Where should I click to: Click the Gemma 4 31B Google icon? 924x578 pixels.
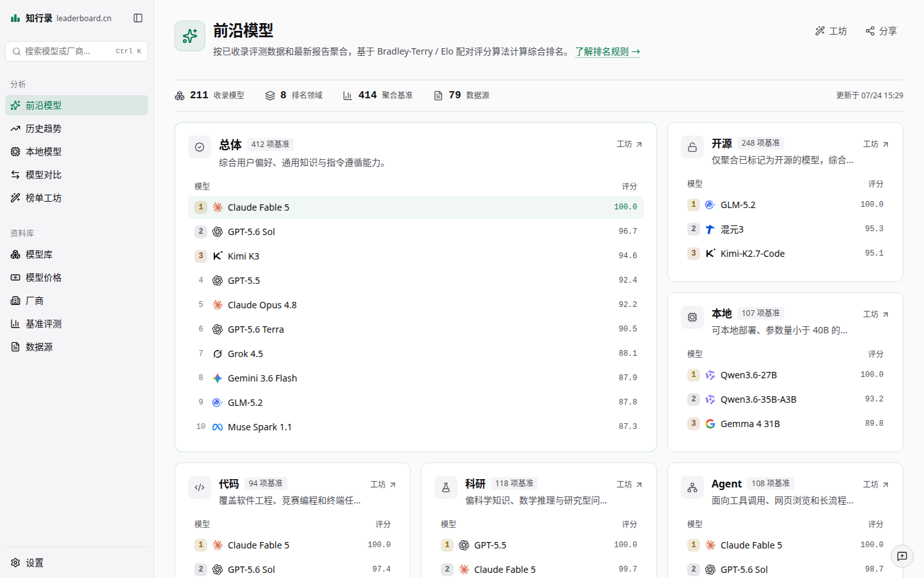pos(710,424)
